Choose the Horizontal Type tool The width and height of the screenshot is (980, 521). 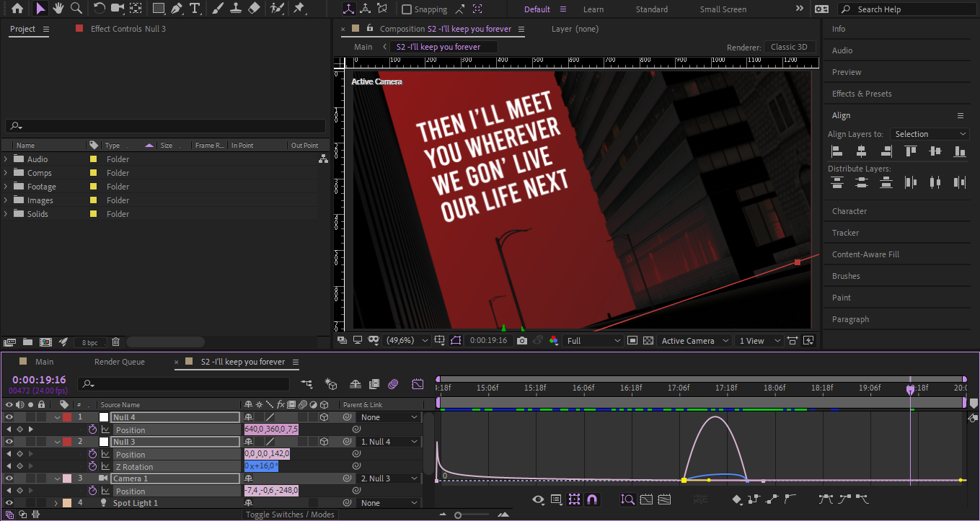point(195,9)
